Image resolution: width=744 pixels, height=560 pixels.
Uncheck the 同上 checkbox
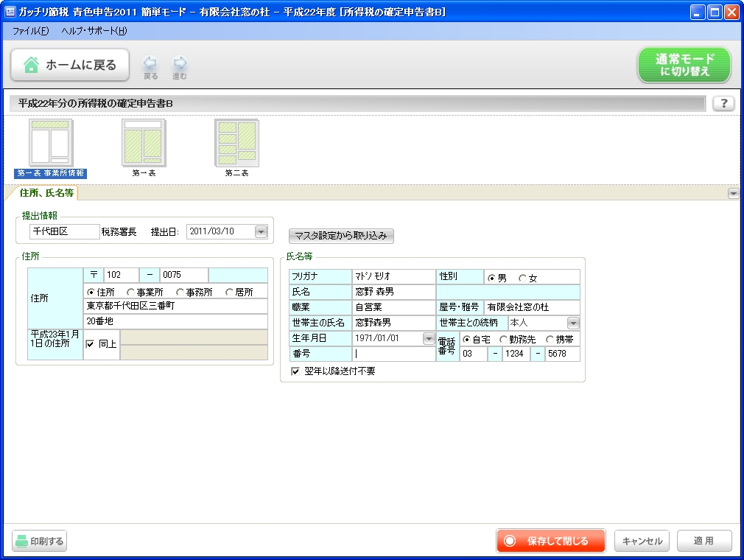89,342
